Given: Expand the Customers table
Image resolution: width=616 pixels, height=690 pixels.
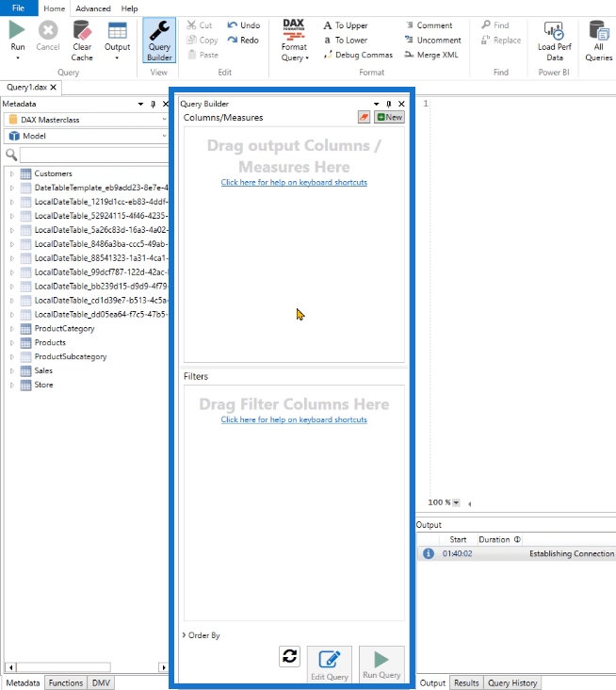Looking at the screenshot, I should [x=12, y=173].
